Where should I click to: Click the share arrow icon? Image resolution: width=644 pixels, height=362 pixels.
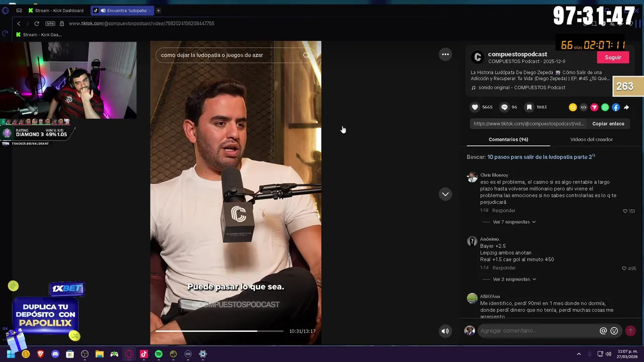coord(626,107)
